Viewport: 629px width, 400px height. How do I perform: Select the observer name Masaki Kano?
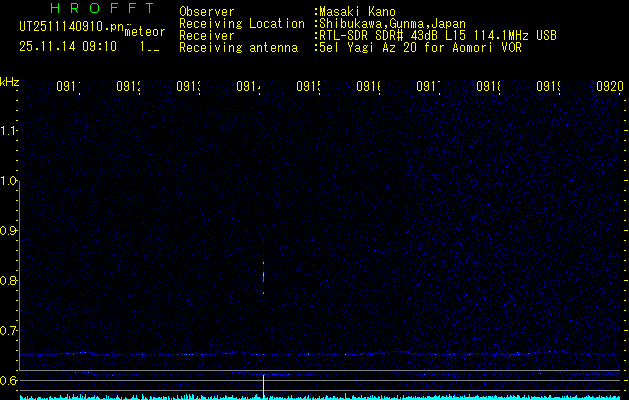(x=355, y=11)
